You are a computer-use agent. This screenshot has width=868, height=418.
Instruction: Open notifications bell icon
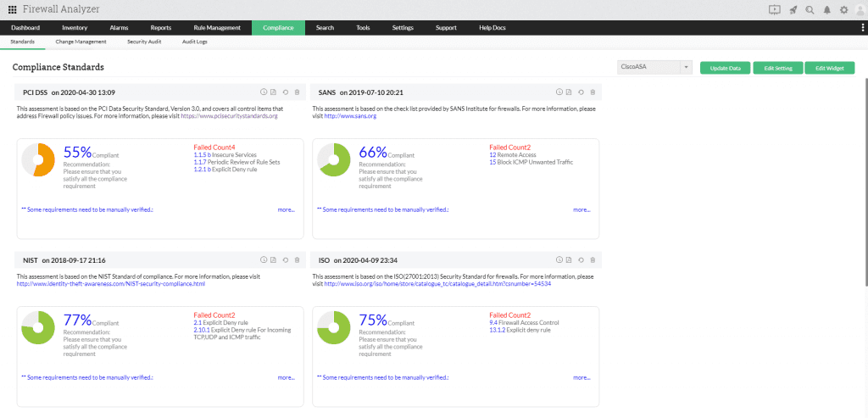(x=826, y=9)
